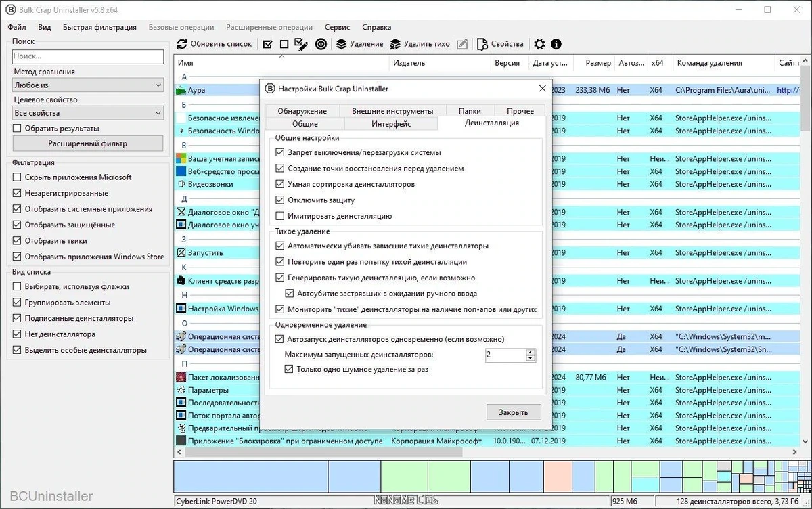This screenshot has height=509, width=812.
Task: Click the Удаление uninstall layers icon
Action: [x=341, y=44]
